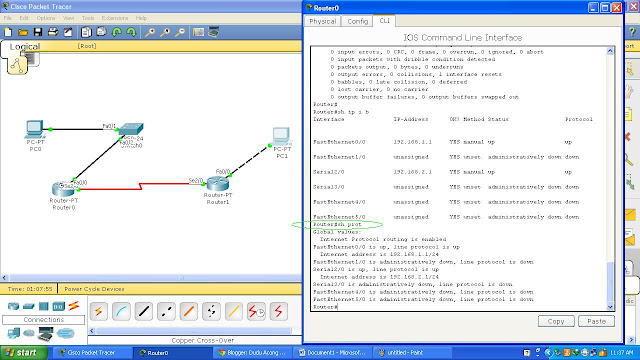Image resolution: width=640 pixels, height=360 pixels.
Task: Create a new network file
Action: click(x=8, y=32)
